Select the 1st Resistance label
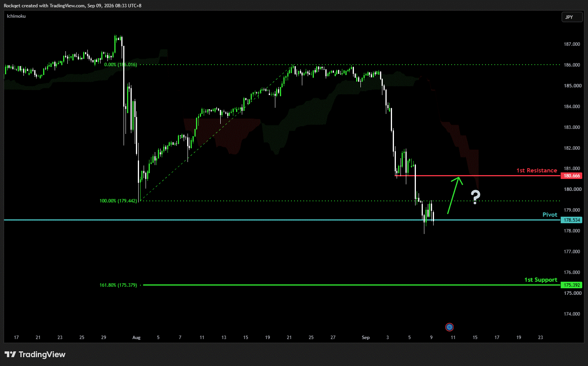The image size is (588, 366). point(537,170)
